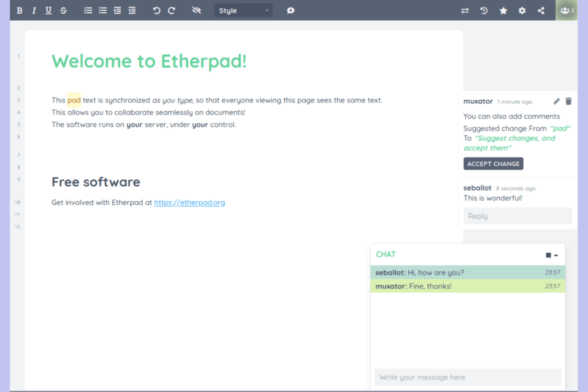Click the "Free software" heading
This screenshot has width=588, height=392.
(x=96, y=182)
